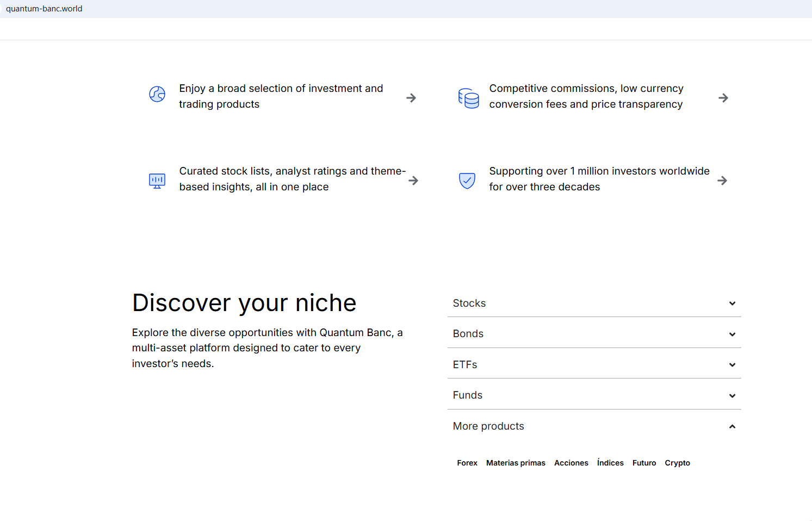This screenshot has height=521, width=812.
Task: Click the shield checkmark icon
Action: pyautogui.click(x=467, y=181)
